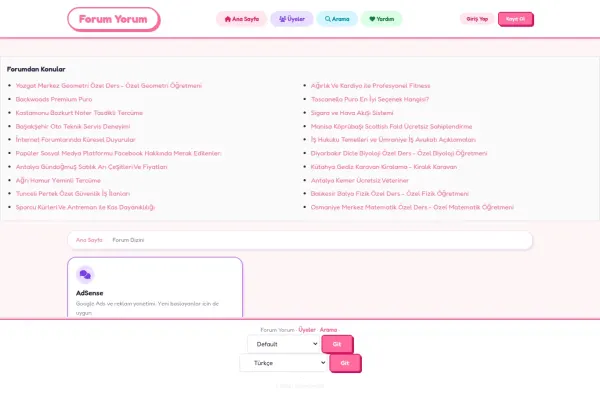
Task: Click the Forum Dizini breadcrumb
Action: pos(128,240)
